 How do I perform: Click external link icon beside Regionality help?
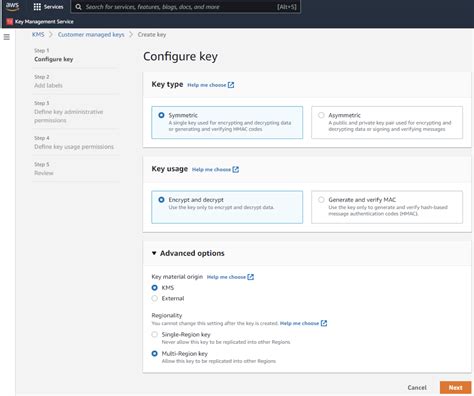pyautogui.click(x=324, y=323)
